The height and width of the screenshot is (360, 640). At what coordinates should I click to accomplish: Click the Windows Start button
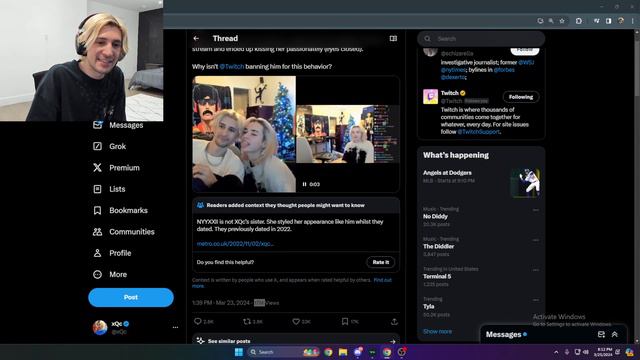point(239,352)
